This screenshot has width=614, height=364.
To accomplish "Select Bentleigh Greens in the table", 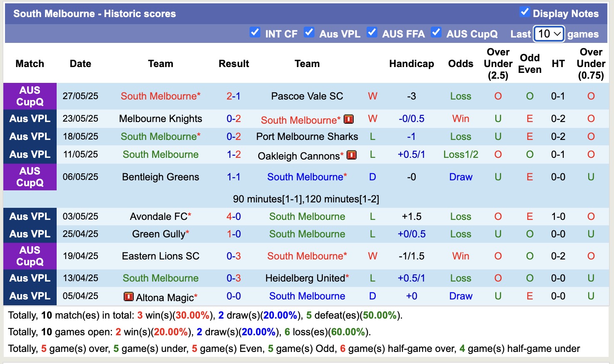I will click(160, 177).
